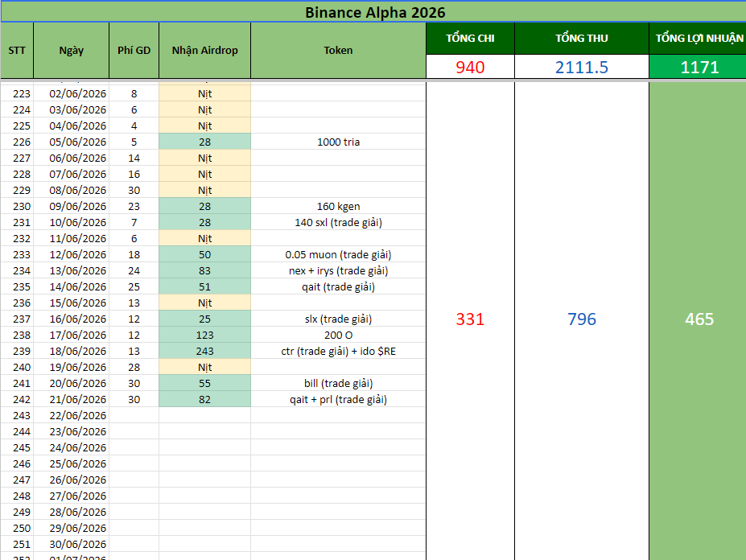746x560 pixels.
Task: Select the date cell 25/06/2026
Action: (72, 463)
